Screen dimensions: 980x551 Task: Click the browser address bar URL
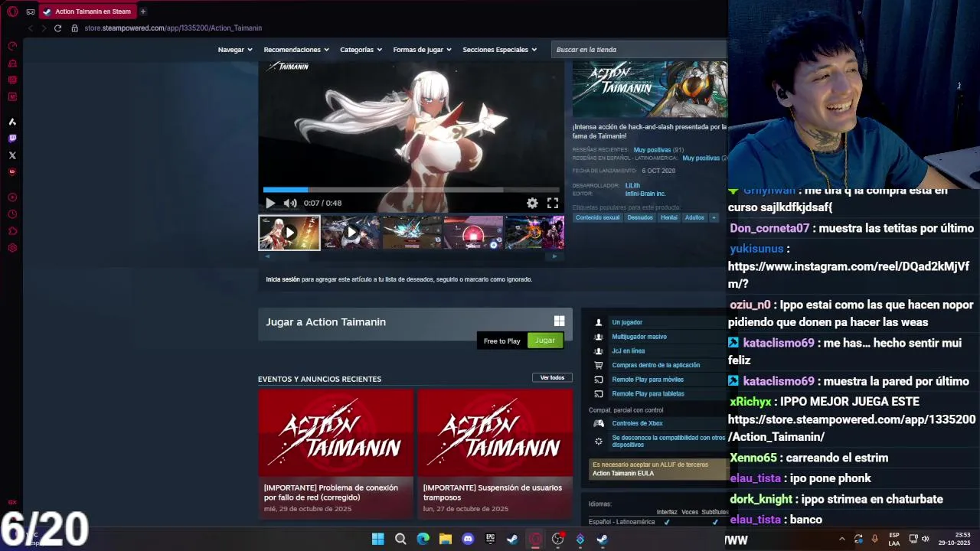click(x=173, y=28)
